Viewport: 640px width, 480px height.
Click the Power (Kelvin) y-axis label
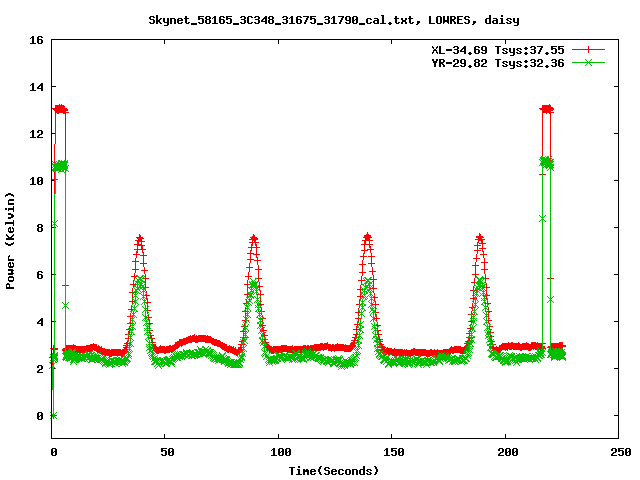[x=10, y=241]
